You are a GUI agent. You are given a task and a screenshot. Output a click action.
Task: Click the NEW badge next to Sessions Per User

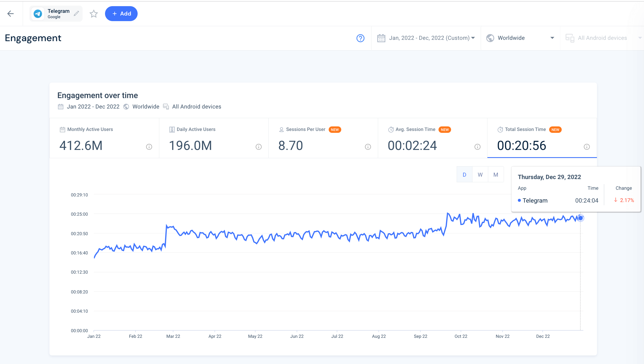click(x=335, y=130)
